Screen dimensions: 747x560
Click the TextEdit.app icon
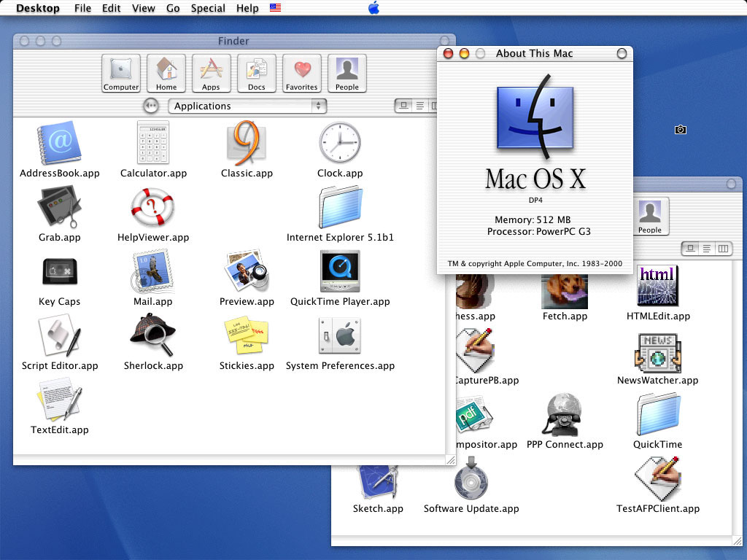tap(60, 399)
